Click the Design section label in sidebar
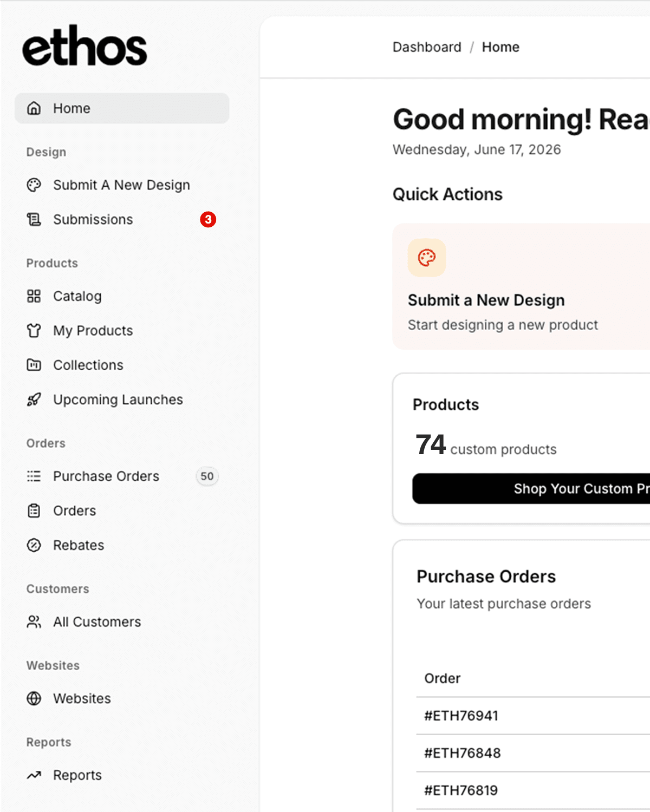 pos(46,152)
